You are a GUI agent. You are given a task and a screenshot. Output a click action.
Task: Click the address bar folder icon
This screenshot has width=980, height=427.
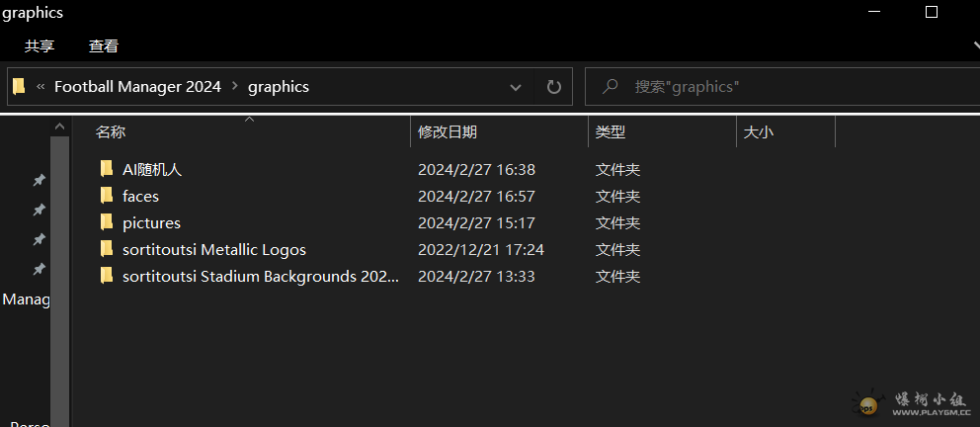19,87
